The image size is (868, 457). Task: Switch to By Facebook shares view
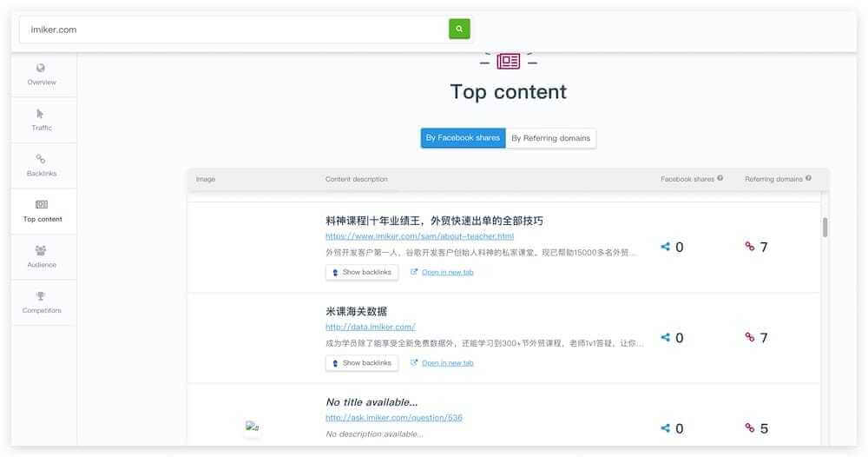click(463, 138)
